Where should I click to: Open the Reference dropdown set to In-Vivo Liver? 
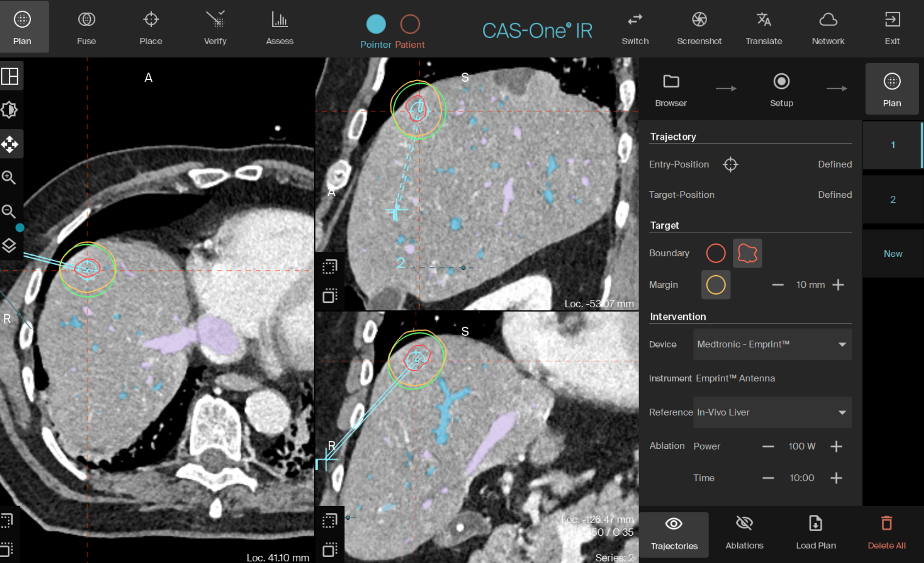pos(772,412)
